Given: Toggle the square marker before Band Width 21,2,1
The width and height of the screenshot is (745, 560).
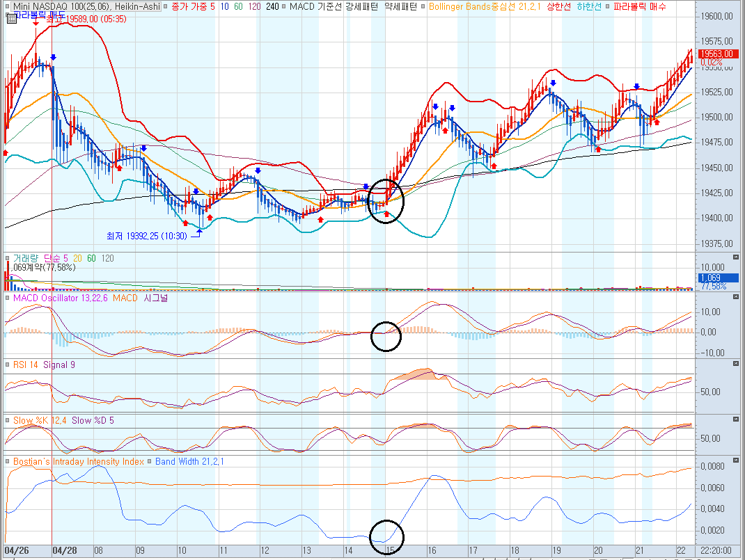Looking at the screenshot, I should (149, 461).
